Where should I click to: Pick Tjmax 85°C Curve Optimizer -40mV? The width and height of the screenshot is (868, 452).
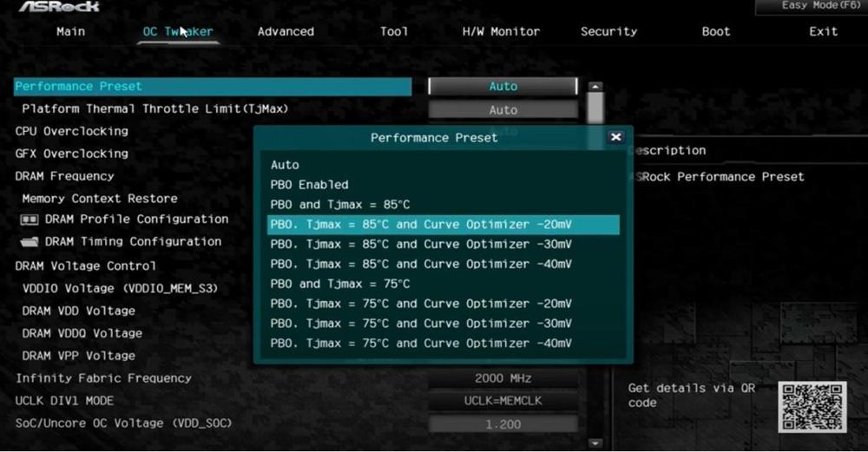pos(443,264)
